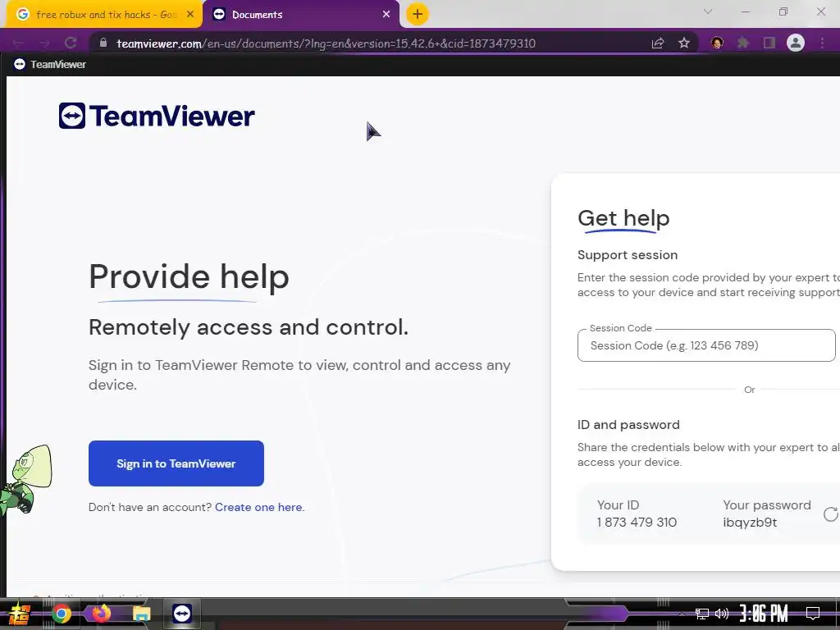
Task: Open network status in system tray
Action: point(702,614)
